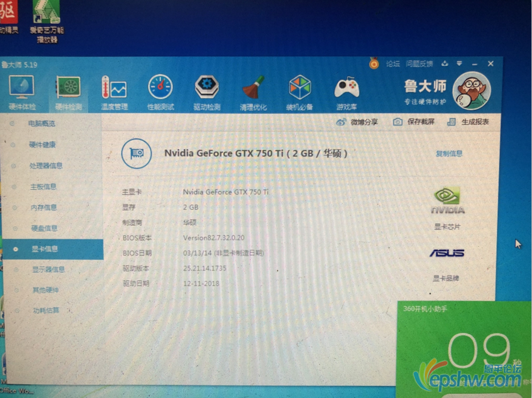Click the heading Nvidia GeForce GTX 750 Ti
532x398 pixels.
(256, 153)
